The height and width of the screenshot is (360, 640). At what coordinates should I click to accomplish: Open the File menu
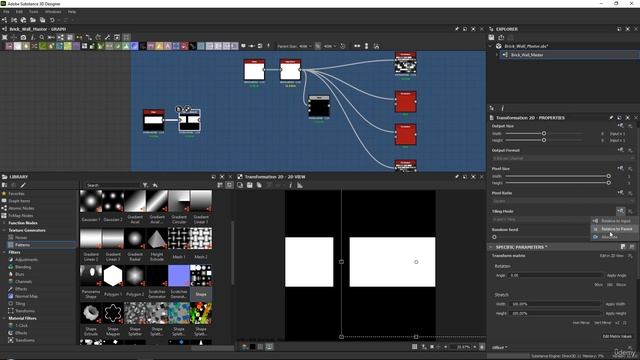[6, 12]
